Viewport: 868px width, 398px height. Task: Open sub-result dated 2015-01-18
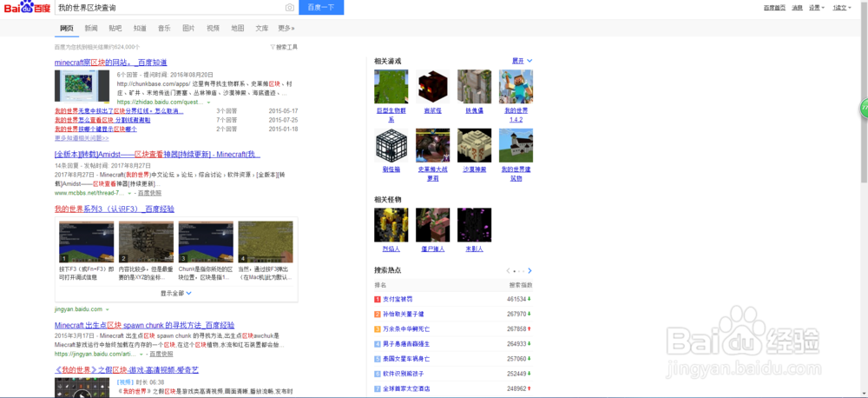click(x=95, y=129)
